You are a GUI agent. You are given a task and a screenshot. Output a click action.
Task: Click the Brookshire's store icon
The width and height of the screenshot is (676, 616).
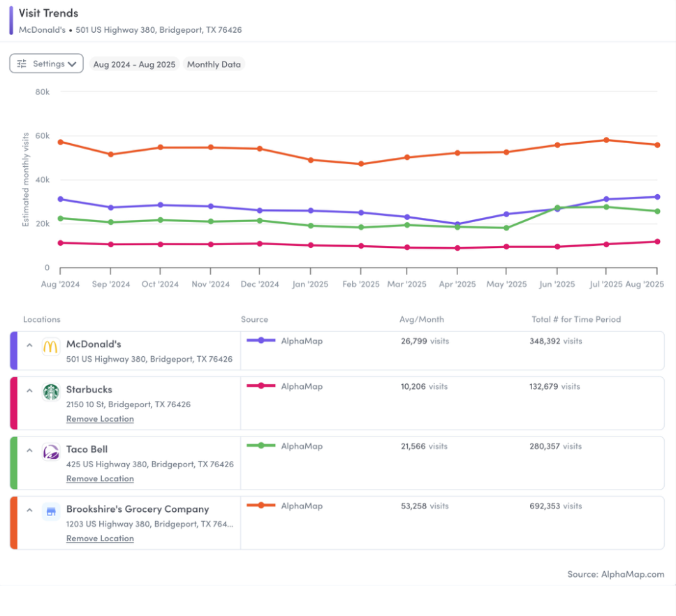click(51, 512)
